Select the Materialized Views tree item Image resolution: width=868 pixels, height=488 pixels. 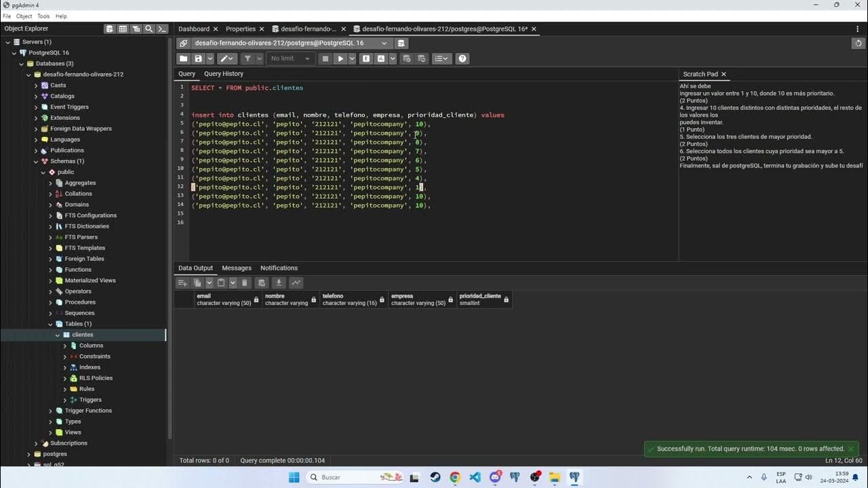[x=90, y=281]
